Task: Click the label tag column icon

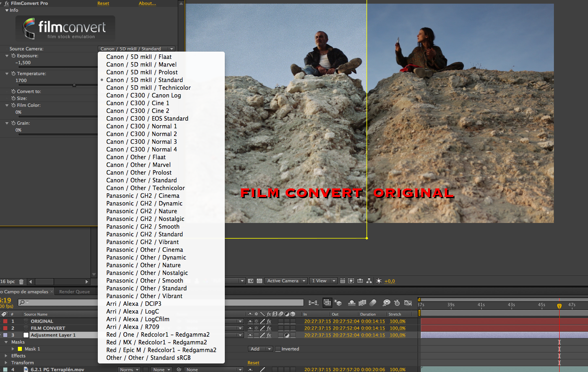Action: (4, 314)
